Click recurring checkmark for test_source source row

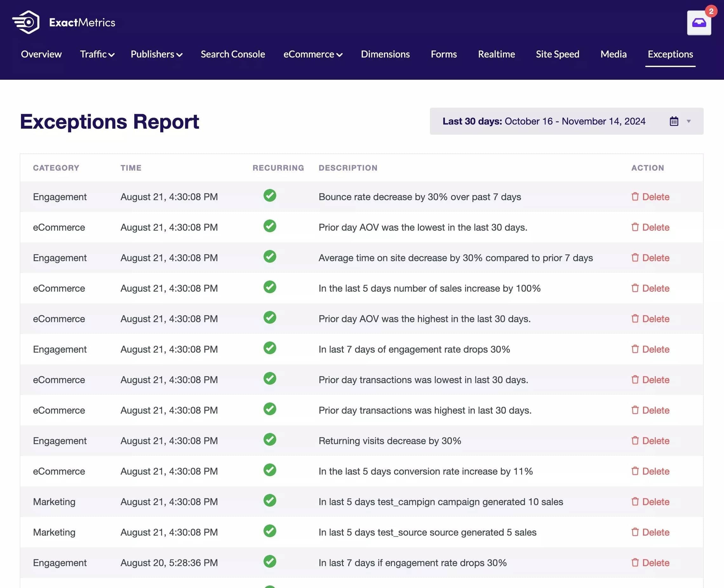point(270,531)
